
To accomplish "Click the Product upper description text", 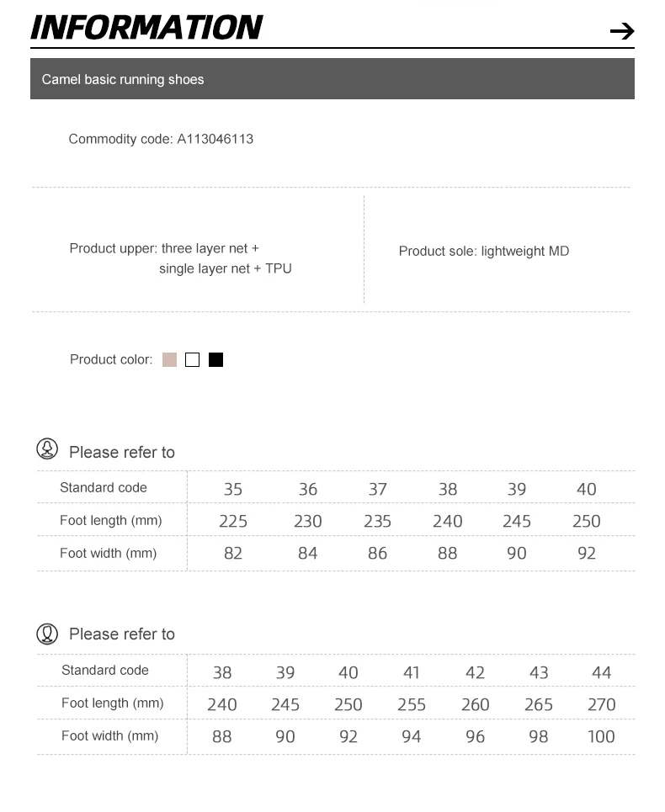I will coord(181,258).
